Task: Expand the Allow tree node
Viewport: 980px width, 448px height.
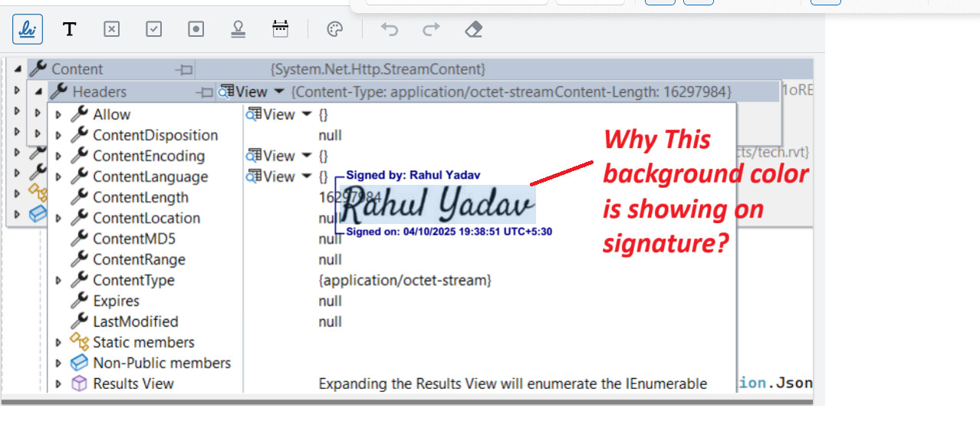Action: coord(59,115)
